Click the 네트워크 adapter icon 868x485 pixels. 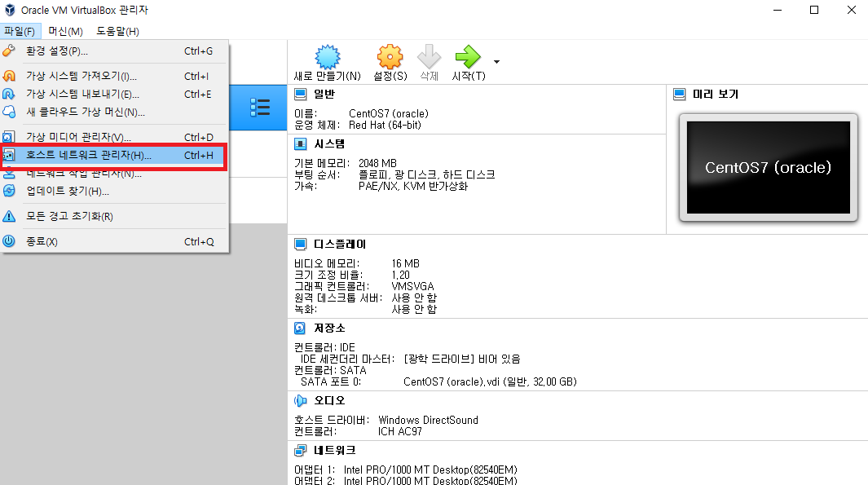click(300, 450)
